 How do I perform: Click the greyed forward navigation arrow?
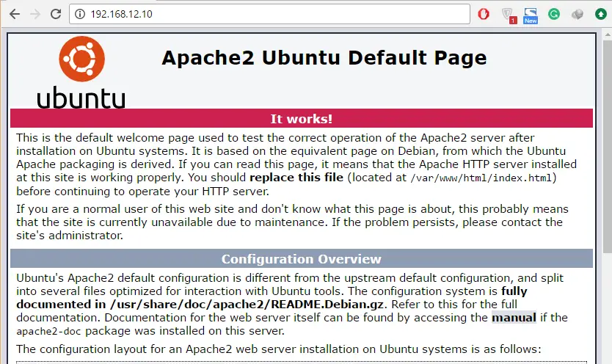coord(35,14)
